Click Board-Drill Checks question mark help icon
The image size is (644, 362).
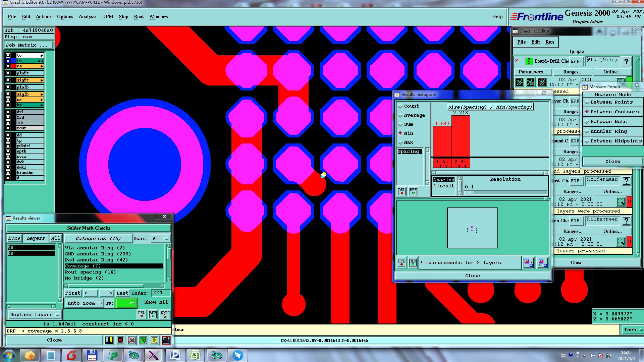pyautogui.click(x=626, y=61)
